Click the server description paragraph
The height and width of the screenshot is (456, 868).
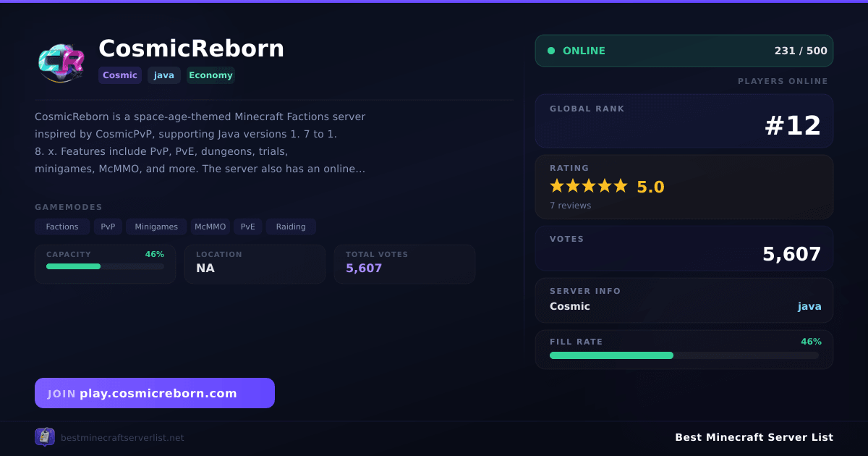(200, 143)
